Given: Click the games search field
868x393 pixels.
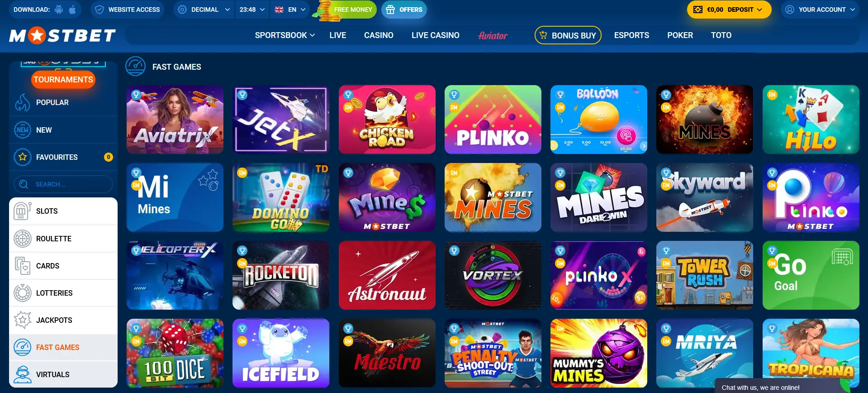Looking at the screenshot, I should pos(63,184).
